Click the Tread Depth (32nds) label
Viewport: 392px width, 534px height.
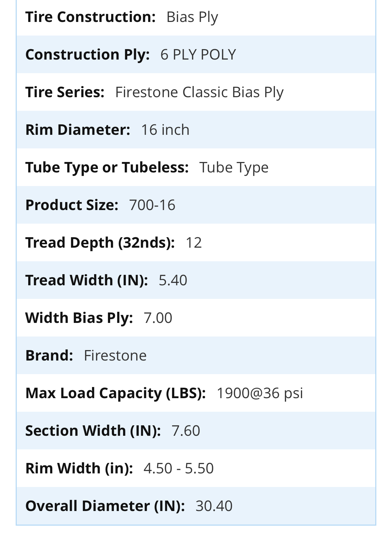point(100,242)
